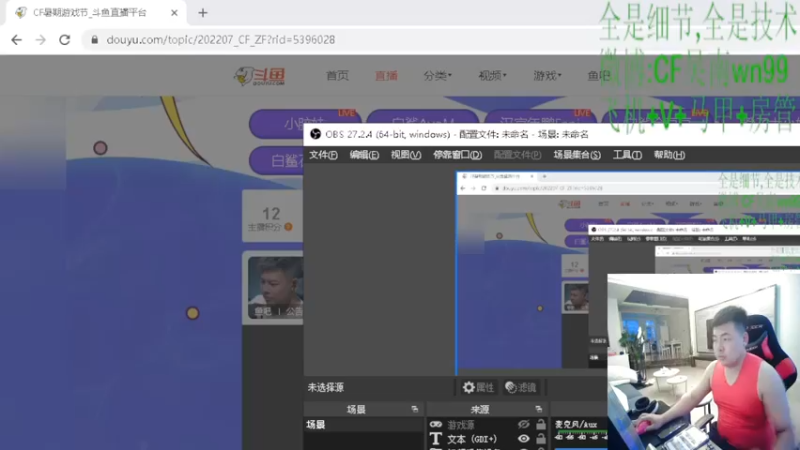The image size is (800, 450).
Task: Pop out the 场景 dock panel icon
Action: (414, 409)
